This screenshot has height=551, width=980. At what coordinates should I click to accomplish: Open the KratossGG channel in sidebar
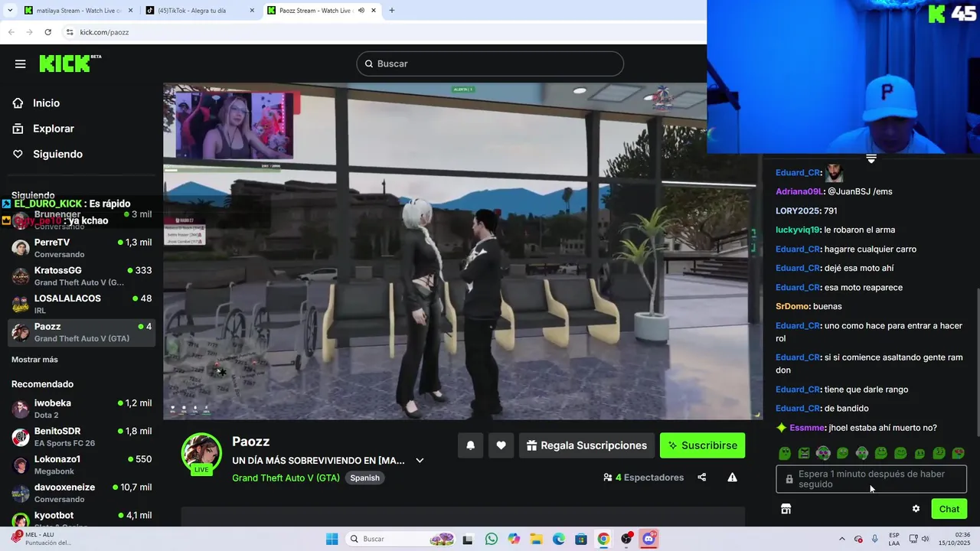(81, 276)
